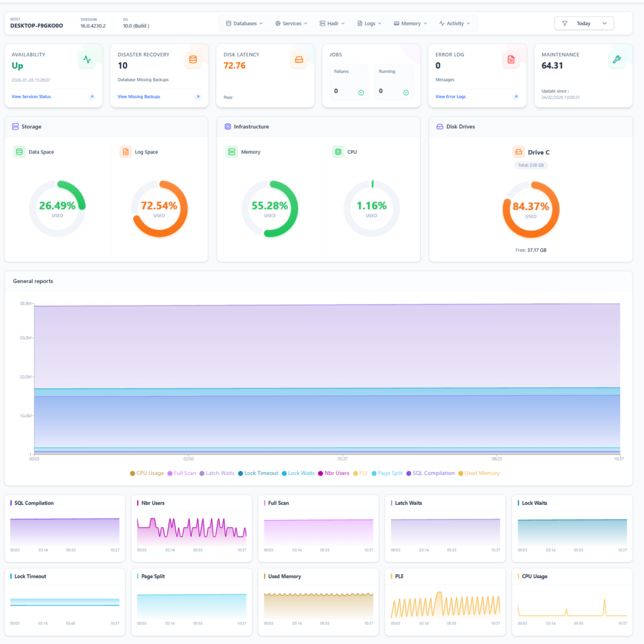Expand the Databases dropdown menu
Image resolution: width=644 pixels, height=644 pixels.
tap(244, 23)
